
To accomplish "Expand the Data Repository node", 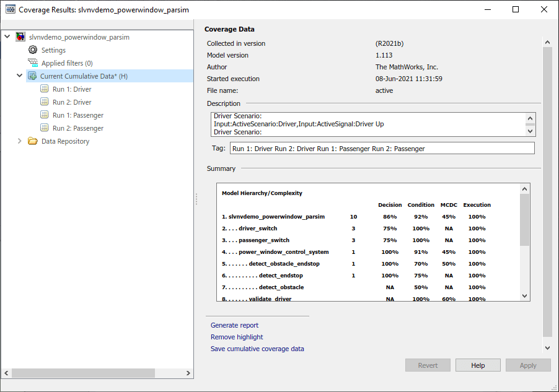I will pos(20,141).
